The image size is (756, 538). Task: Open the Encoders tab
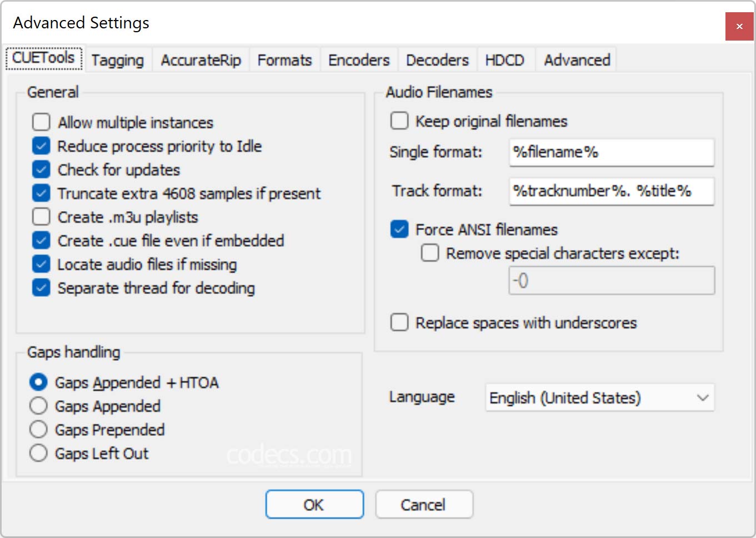(x=359, y=60)
